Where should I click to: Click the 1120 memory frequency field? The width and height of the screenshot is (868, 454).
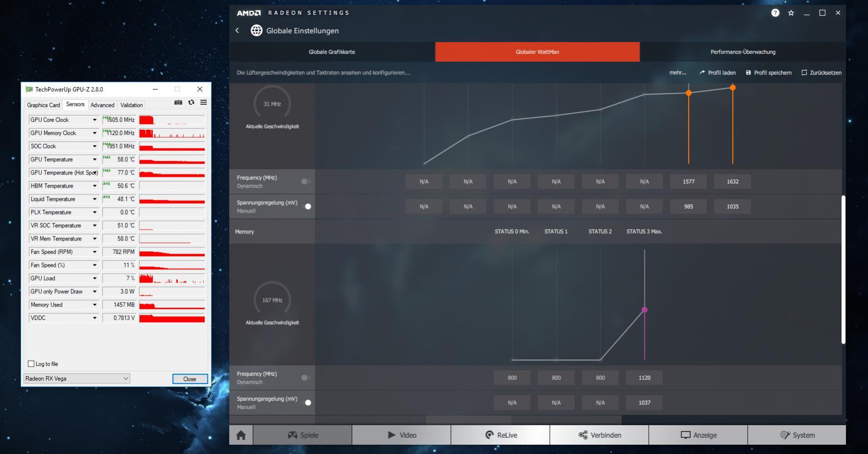coord(645,378)
